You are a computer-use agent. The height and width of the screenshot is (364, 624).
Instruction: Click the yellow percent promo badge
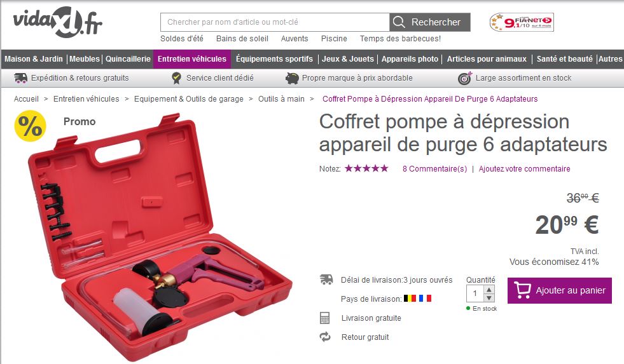coord(31,126)
